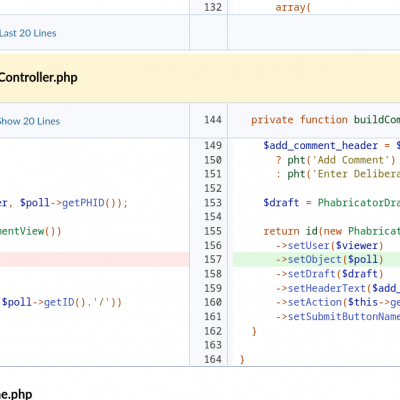Image resolution: width=400 pixels, height=400 pixels.
Task: Select line number 162
Action: click(213, 331)
